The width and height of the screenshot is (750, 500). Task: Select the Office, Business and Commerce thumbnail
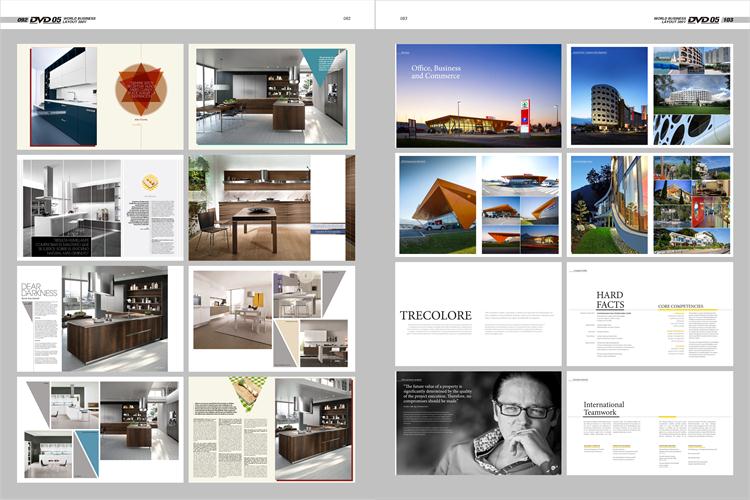pyautogui.click(x=478, y=95)
